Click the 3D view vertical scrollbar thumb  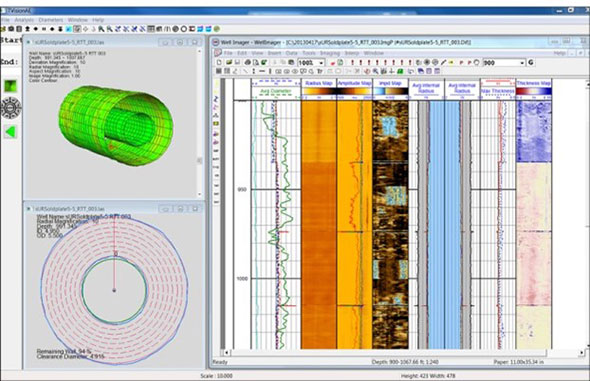click(199, 161)
